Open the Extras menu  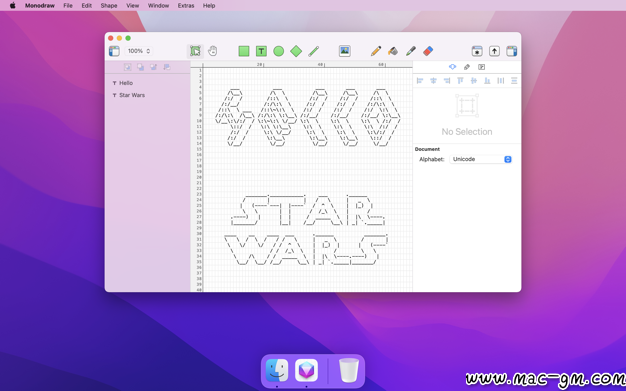[186, 6]
